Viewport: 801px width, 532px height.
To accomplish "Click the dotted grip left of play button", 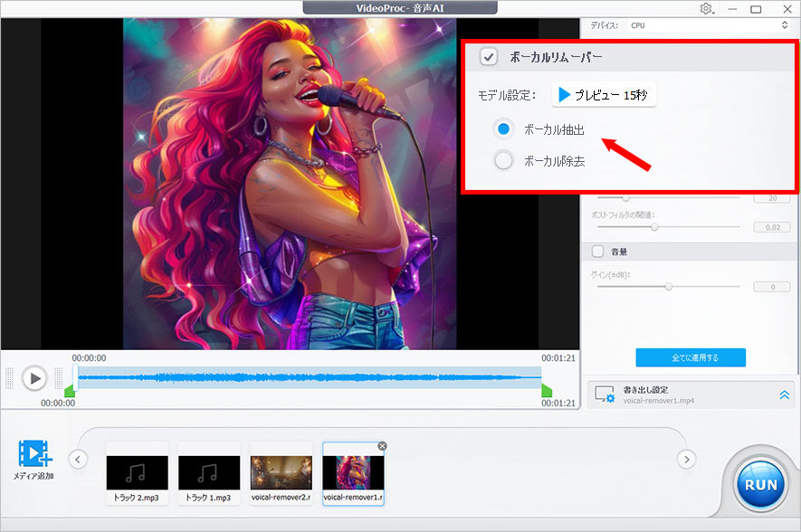I will click(9, 378).
